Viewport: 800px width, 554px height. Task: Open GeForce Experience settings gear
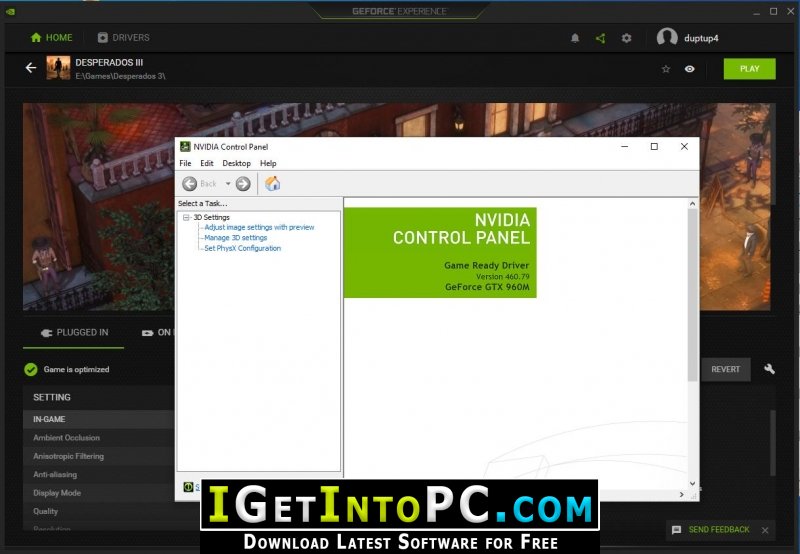coord(627,38)
